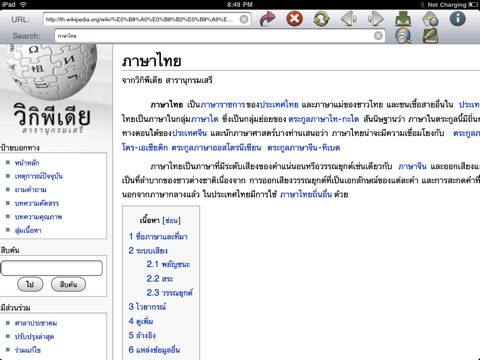Clear the URL field with its X
The image size is (480, 360).
coord(244,19)
